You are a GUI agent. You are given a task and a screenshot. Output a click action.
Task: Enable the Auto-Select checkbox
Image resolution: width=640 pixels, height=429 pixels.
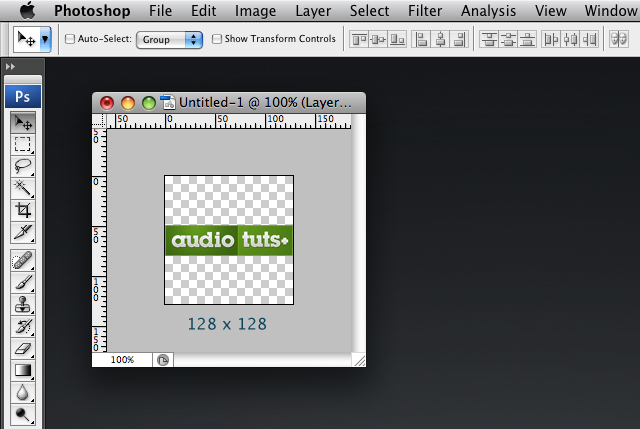point(70,39)
